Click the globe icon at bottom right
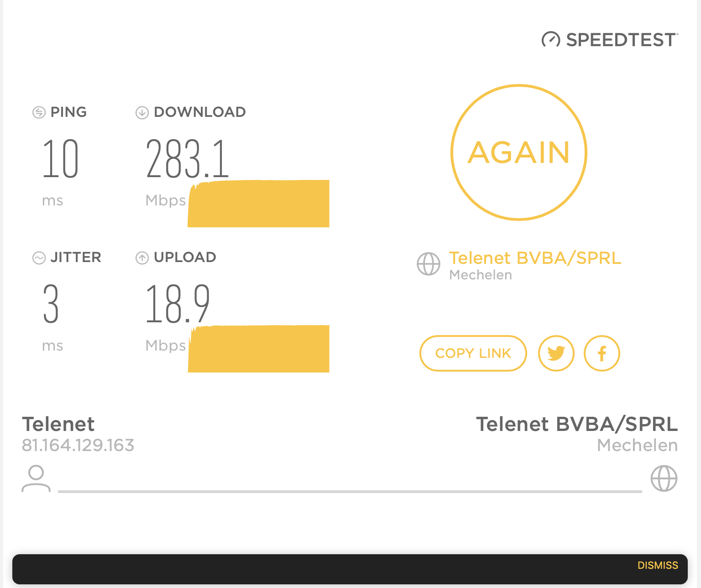Image resolution: width=701 pixels, height=588 pixels. click(x=664, y=478)
